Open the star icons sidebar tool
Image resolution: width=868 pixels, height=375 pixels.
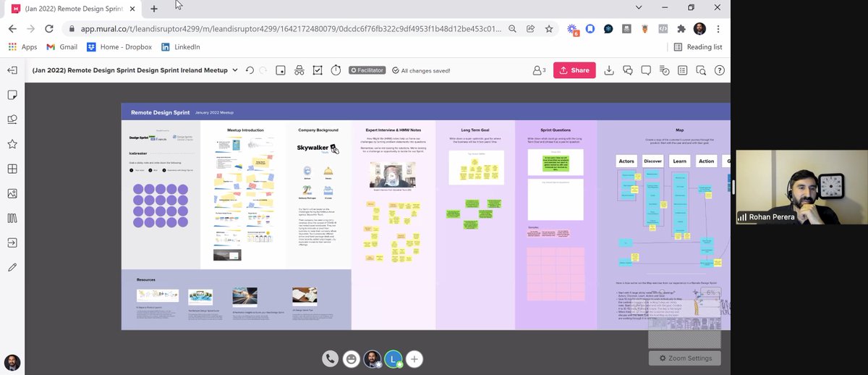pos(12,144)
